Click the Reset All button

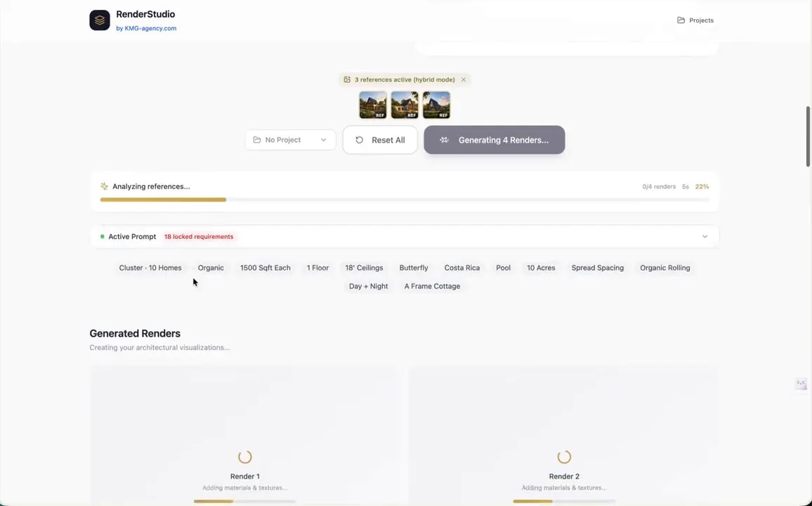click(x=380, y=140)
